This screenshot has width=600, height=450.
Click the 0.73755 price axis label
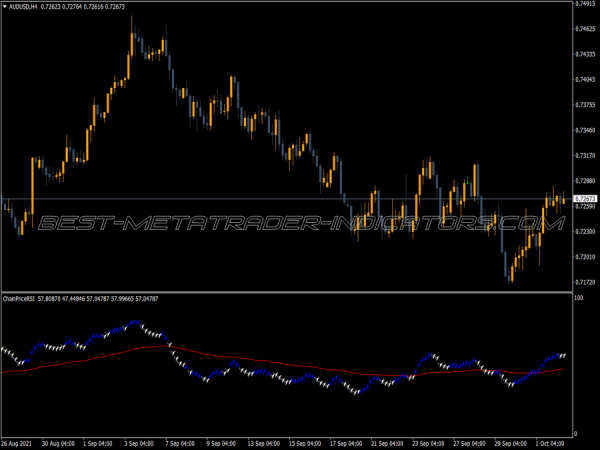pos(585,105)
